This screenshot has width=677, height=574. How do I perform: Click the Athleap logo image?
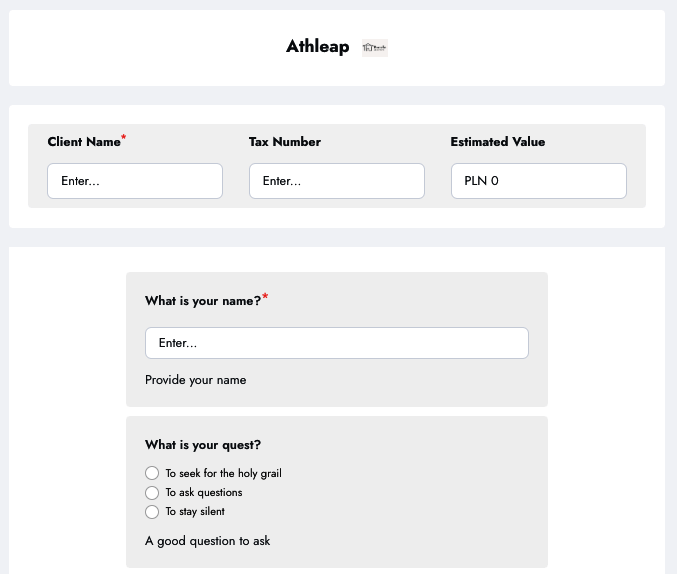[374, 47]
